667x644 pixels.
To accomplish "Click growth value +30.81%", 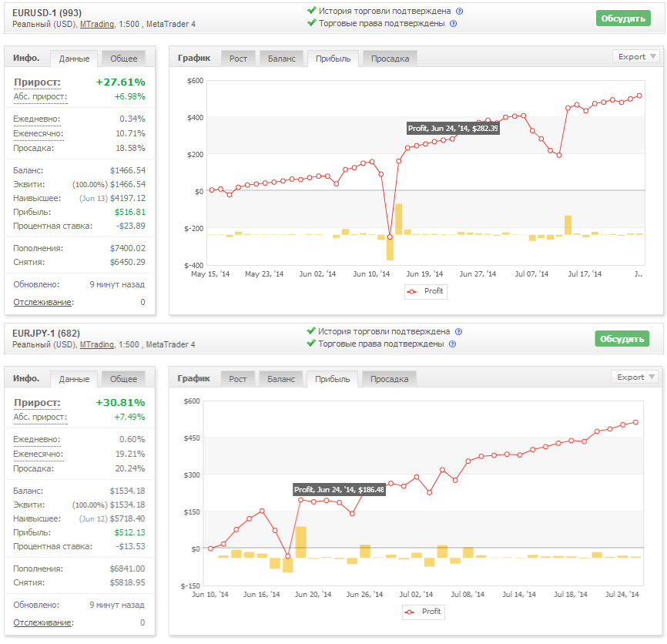I will (120, 402).
